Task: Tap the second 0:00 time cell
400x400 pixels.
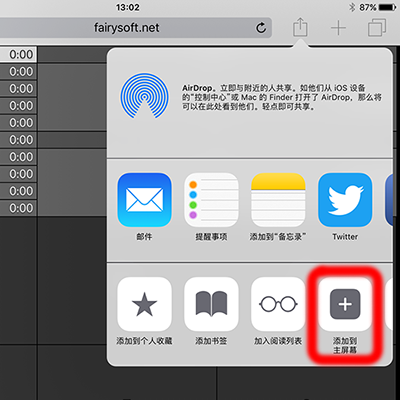Action: point(18,71)
